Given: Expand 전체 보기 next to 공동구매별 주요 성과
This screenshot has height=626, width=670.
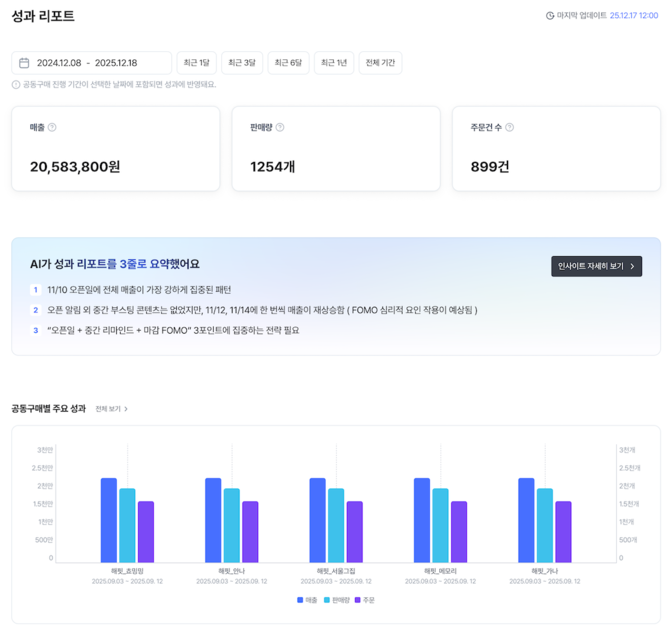Looking at the screenshot, I should click(x=112, y=409).
